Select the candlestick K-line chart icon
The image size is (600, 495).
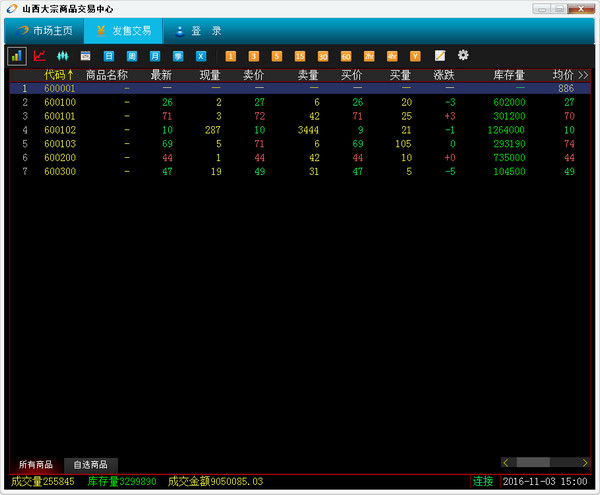point(62,56)
